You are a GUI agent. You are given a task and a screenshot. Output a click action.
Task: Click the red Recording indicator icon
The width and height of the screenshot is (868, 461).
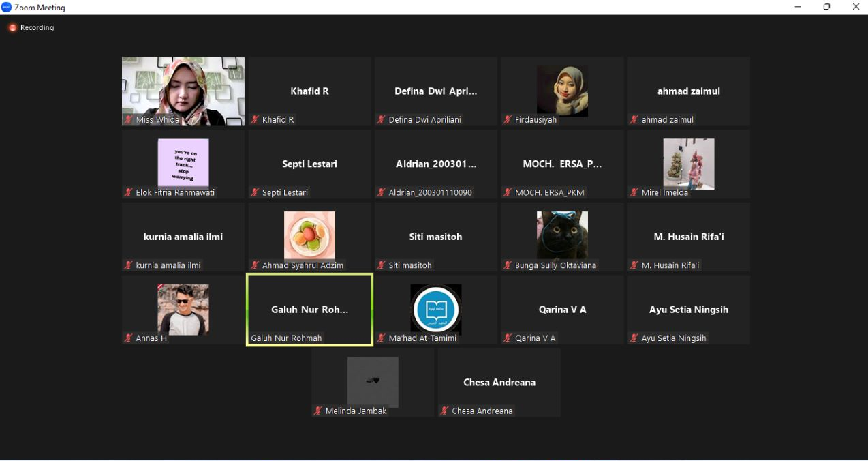(12, 28)
